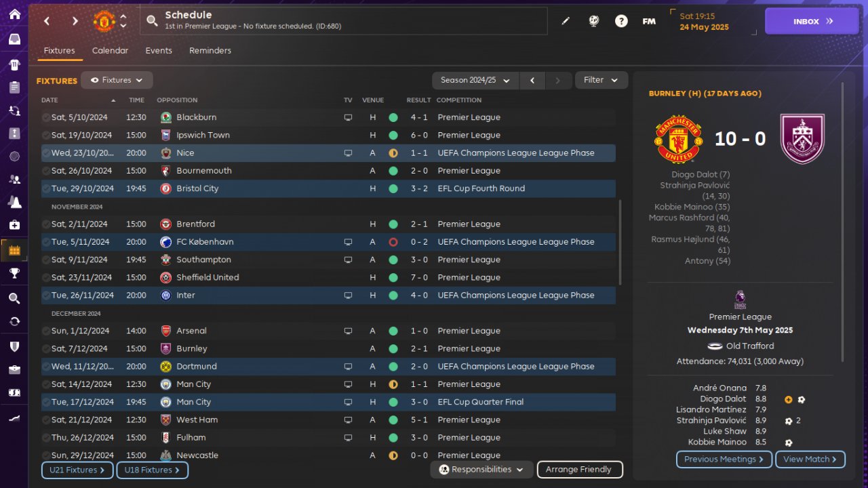
Task: Click the INBOX continue button
Action: [813, 21]
